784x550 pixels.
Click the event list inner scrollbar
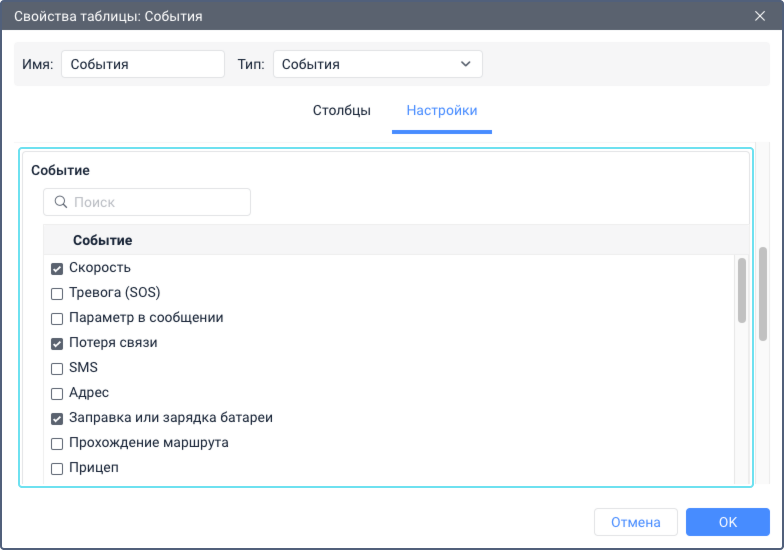[x=742, y=290]
